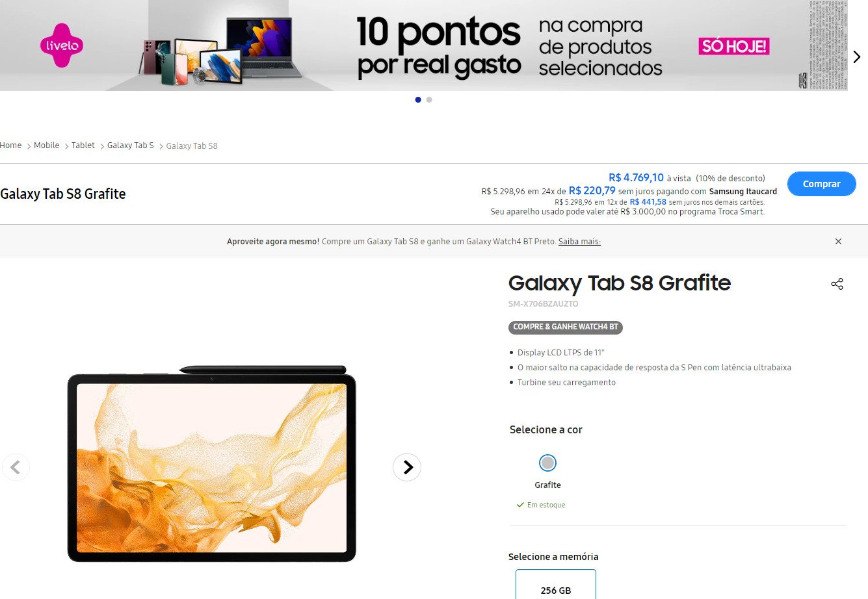Click the Livelo logo in banner
The image size is (868, 599).
pos(62,45)
